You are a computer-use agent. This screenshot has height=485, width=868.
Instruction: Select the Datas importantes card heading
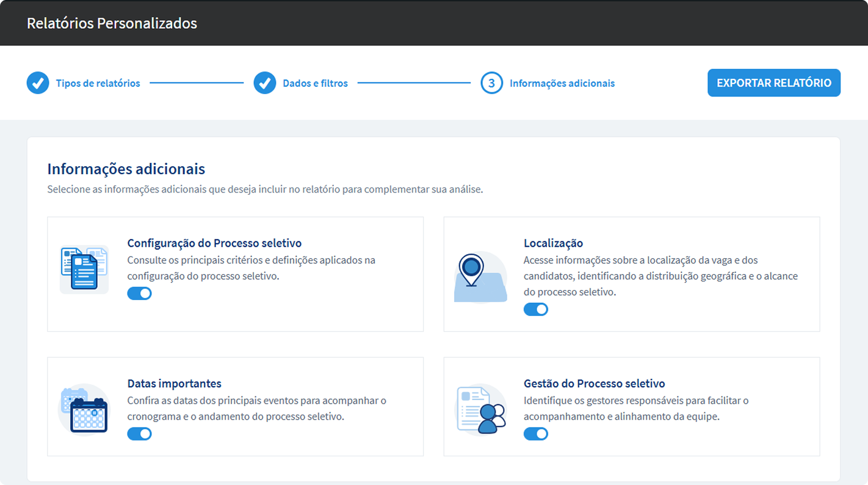coord(174,384)
